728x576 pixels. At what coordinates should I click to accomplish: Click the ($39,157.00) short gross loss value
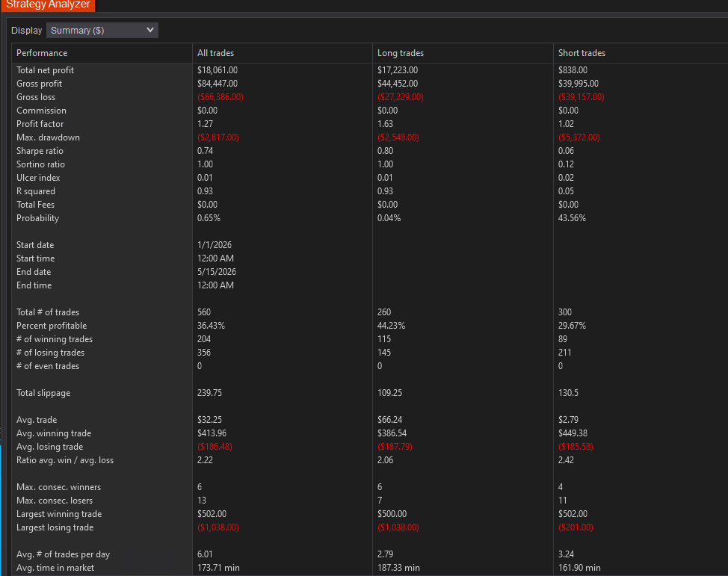tap(582, 97)
